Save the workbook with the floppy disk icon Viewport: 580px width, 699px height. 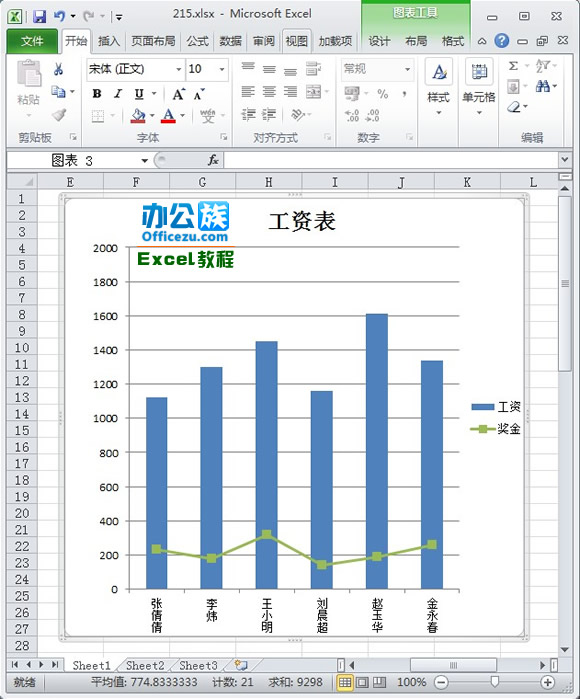(x=40, y=16)
